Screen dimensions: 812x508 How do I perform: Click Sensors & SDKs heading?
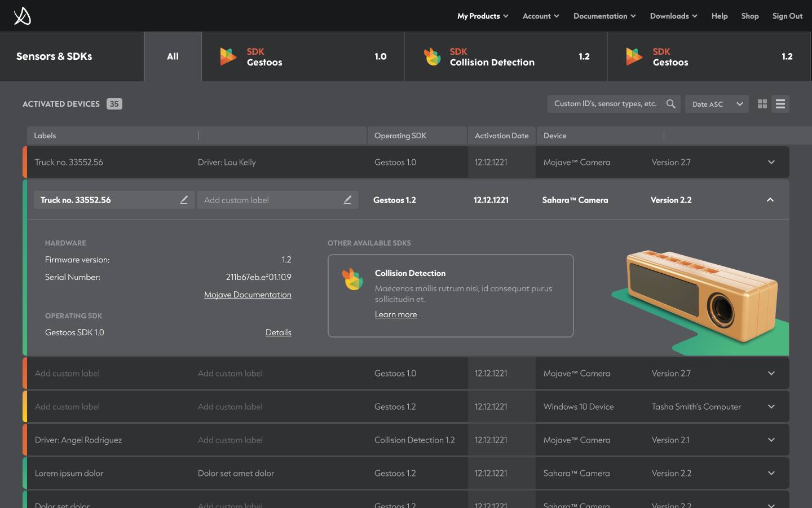pyautogui.click(x=54, y=56)
